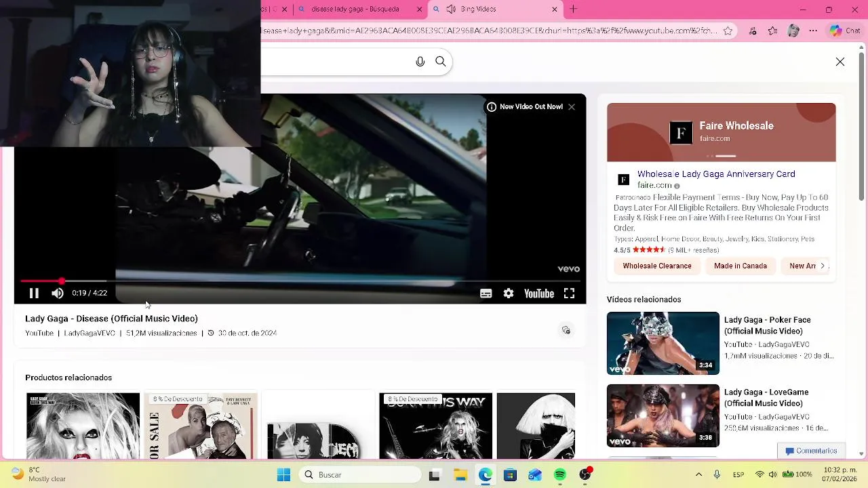Viewport: 868px width, 488px height.
Task: Open the taskbar clock and date
Action: pyautogui.click(x=840, y=474)
